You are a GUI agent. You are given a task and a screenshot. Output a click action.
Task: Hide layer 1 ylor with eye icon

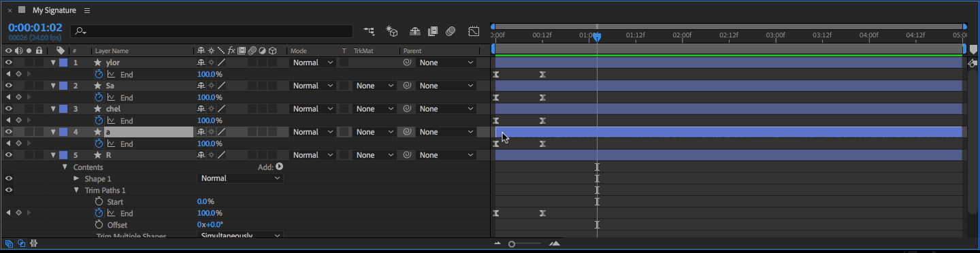point(9,63)
